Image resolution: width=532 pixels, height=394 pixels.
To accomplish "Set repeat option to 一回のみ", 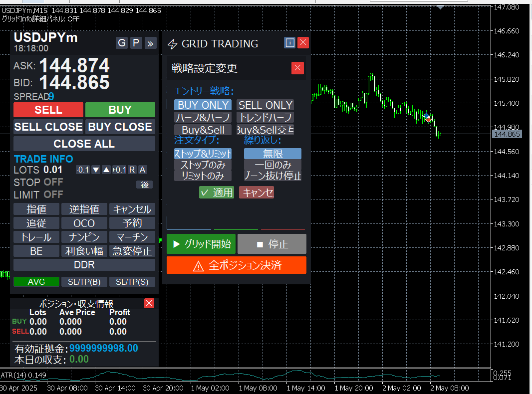I will 272,165.
